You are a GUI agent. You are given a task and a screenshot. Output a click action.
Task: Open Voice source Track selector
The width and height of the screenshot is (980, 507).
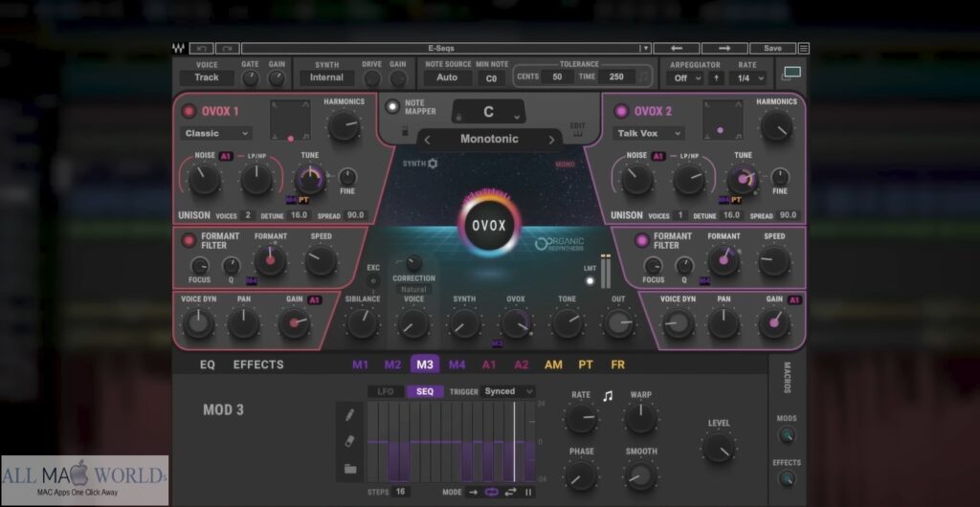[x=207, y=78]
